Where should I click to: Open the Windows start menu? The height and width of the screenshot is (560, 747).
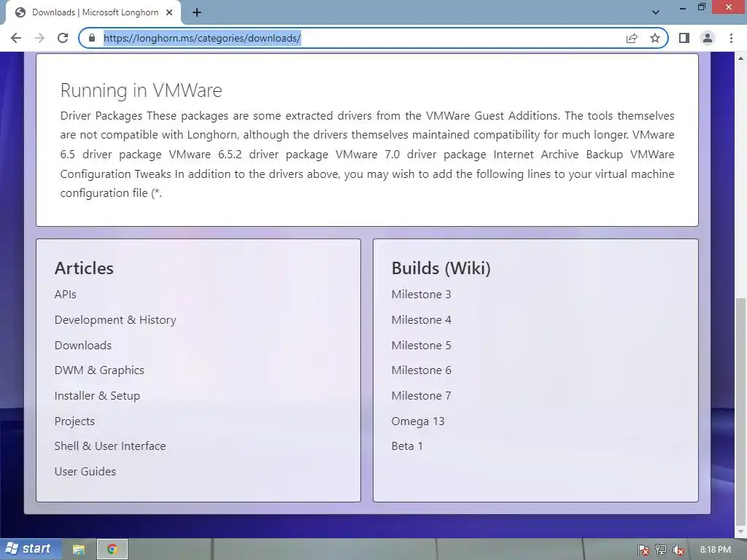29,549
